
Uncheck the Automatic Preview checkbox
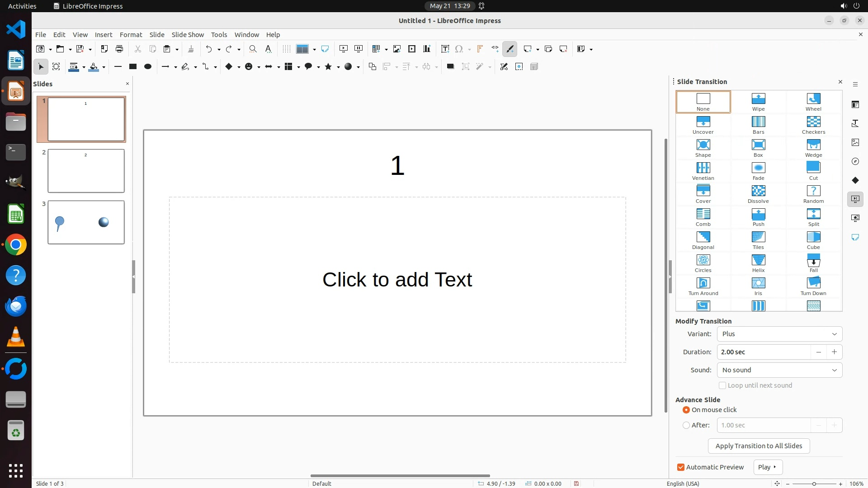click(681, 467)
